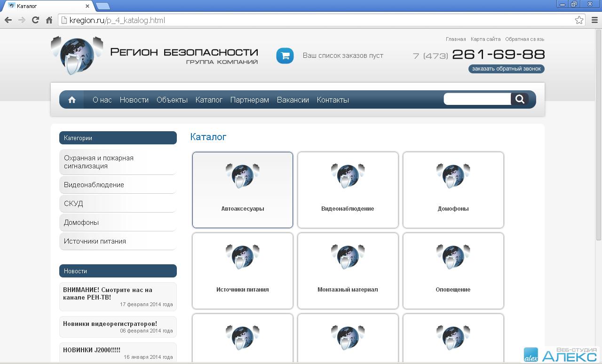Open browser home page icon
Screen dimensions: 602x364
pos(49,20)
